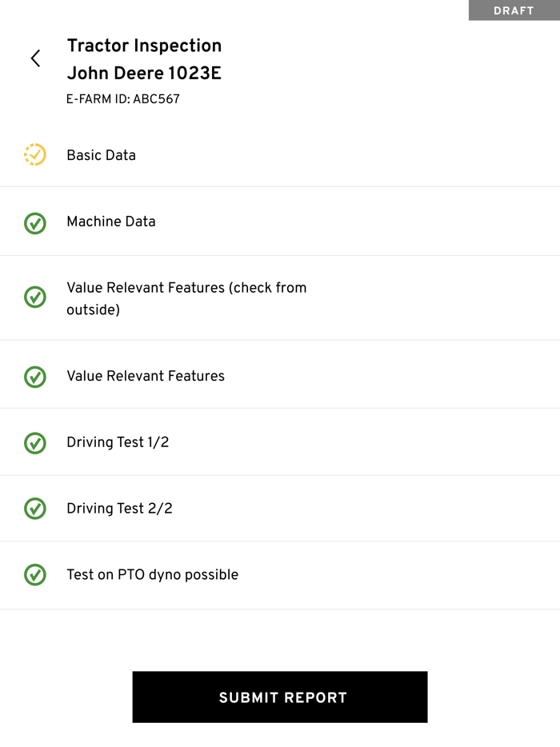Click the yellow in-progress icon beside Basic Data
This screenshot has width=560, height=747.
pos(35,154)
